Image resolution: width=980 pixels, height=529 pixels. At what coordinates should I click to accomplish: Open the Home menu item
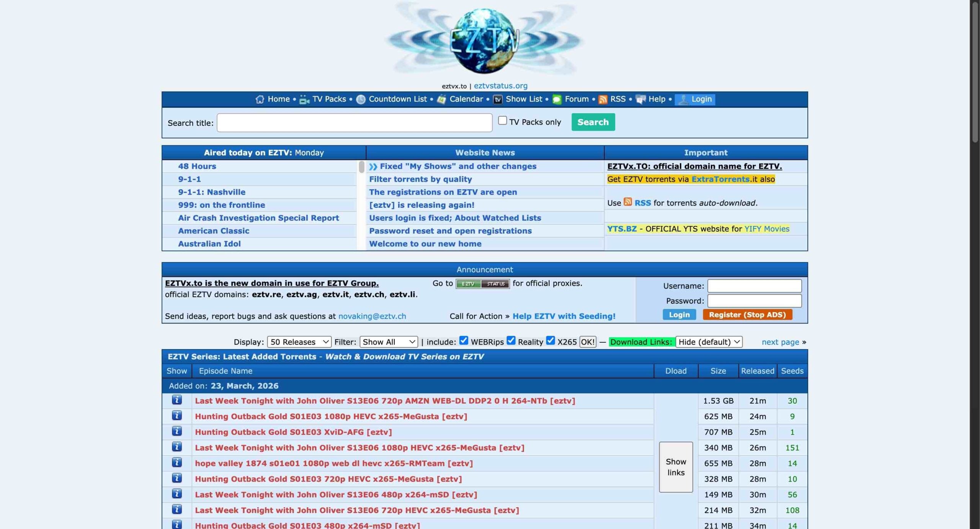(x=278, y=99)
